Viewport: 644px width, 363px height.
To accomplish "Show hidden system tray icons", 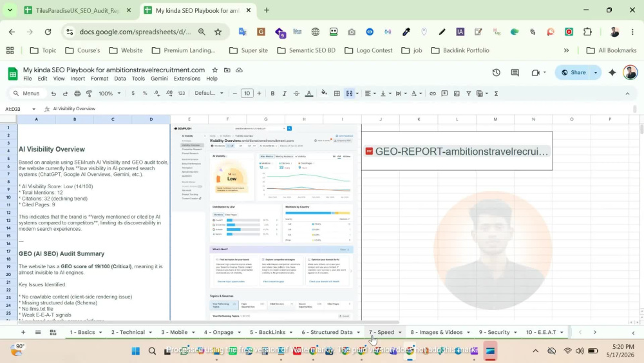I will click(536, 351).
